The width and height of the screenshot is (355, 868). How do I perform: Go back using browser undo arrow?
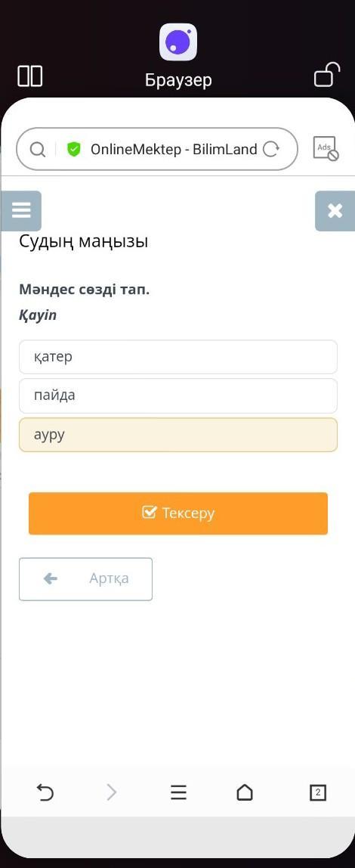[x=45, y=792]
